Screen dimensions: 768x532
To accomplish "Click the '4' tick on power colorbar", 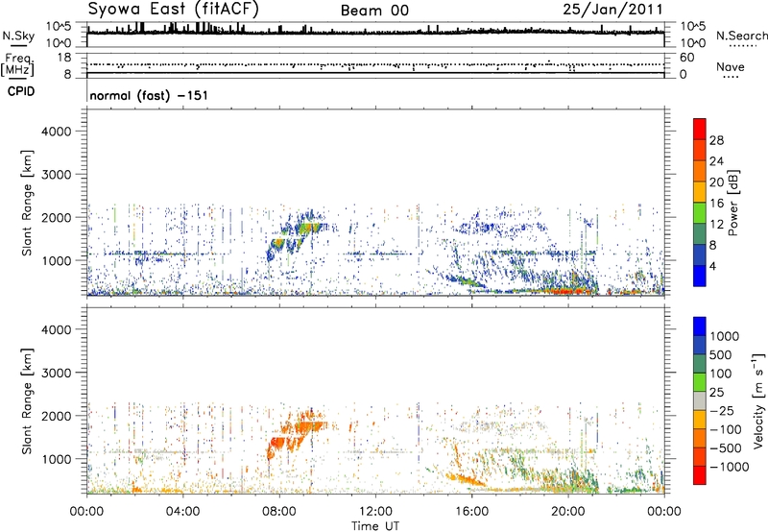I will (712, 266).
